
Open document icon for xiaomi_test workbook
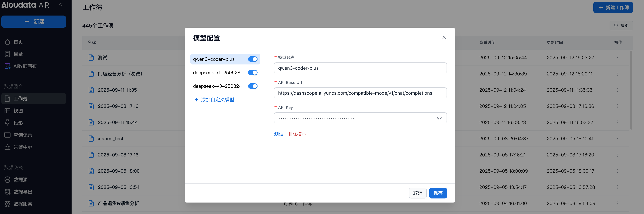point(91,139)
